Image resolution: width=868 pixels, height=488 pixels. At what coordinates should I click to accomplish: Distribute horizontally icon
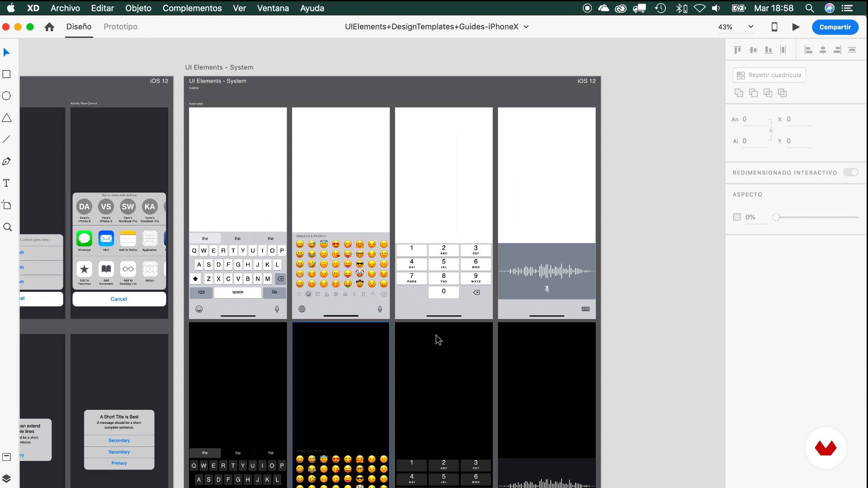[x=783, y=50]
